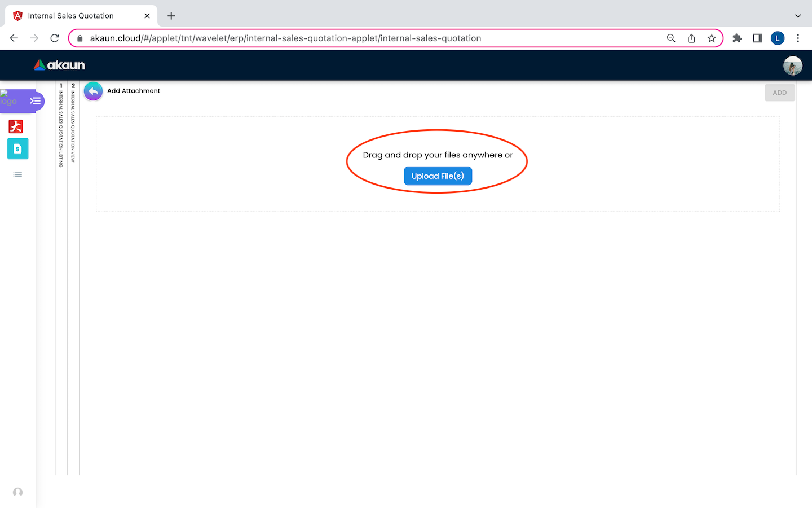Open the teal sales quotation applet icon
Screen dimensions: 812x508
(x=17, y=148)
